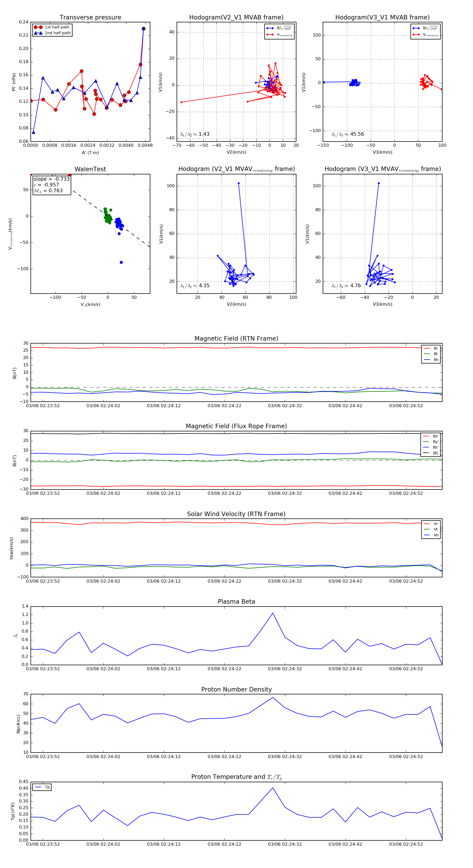Click the 'Vn' legend entry
This screenshot has width=473, height=868.
click(431, 535)
